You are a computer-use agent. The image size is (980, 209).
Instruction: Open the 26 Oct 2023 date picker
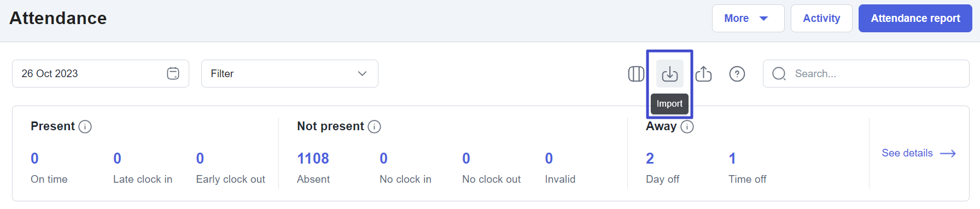tap(101, 74)
